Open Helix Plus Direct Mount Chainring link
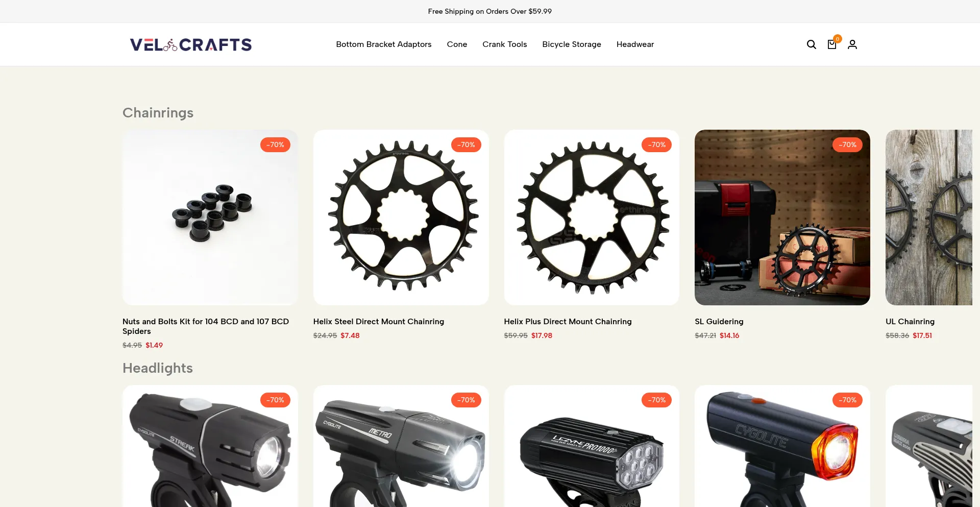This screenshot has width=980, height=507. click(x=568, y=322)
